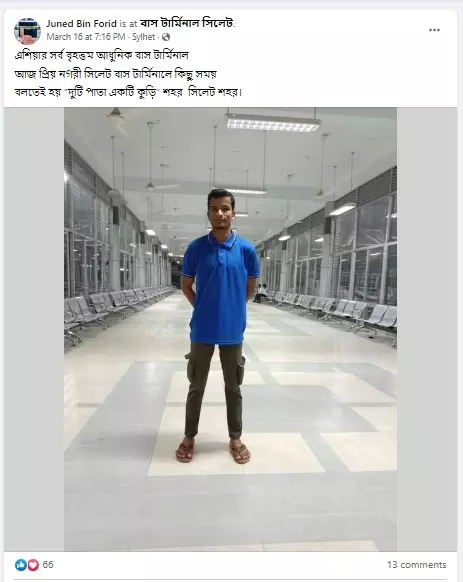Screen dimensions: 463x582
Task: Click the blue Like reaction icon
Action: tap(21, 565)
